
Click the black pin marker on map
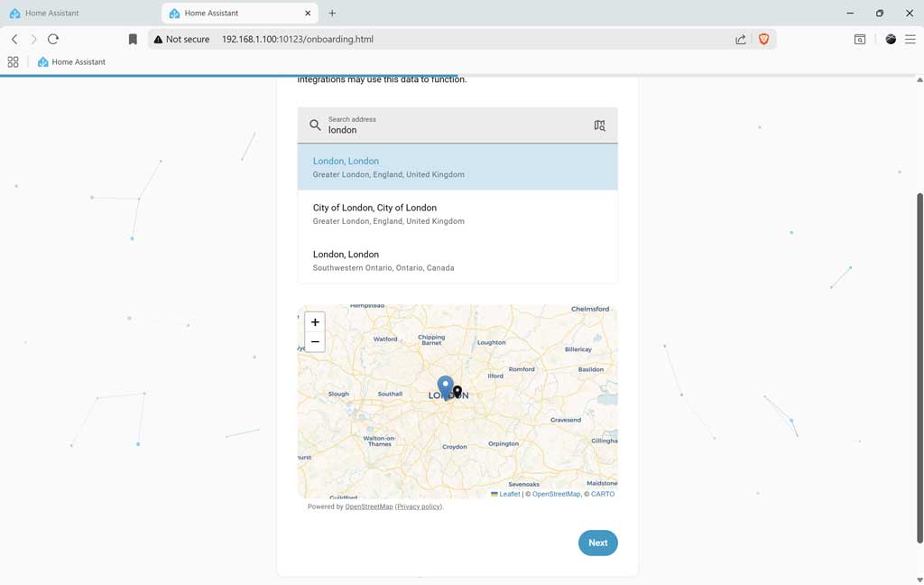pyautogui.click(x=457, y=392)
